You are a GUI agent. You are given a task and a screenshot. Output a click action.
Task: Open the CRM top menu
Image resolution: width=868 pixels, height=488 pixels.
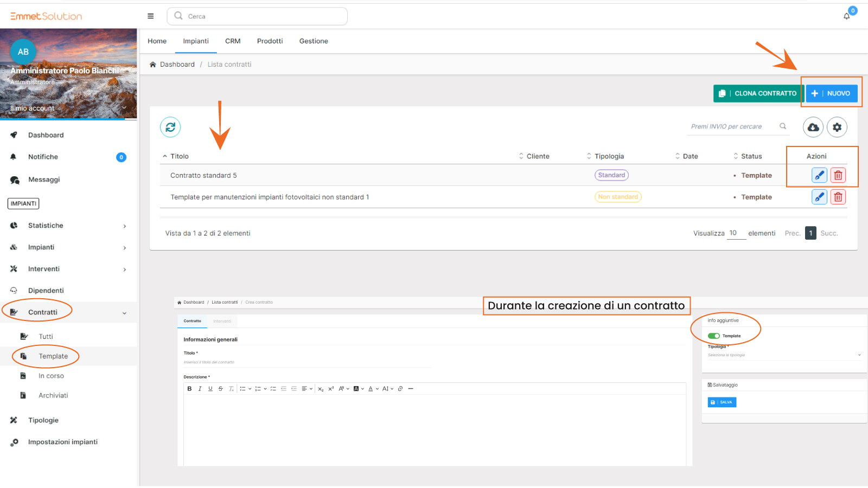[233, 41]
